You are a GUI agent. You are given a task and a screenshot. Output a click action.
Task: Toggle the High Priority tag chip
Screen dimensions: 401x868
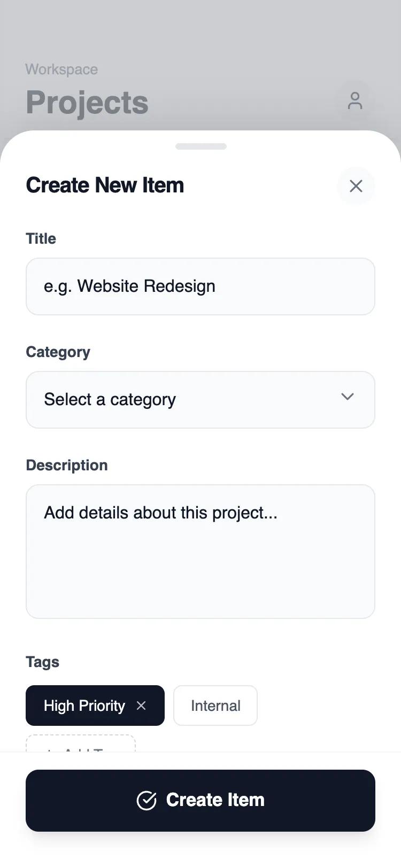[84, 706]
